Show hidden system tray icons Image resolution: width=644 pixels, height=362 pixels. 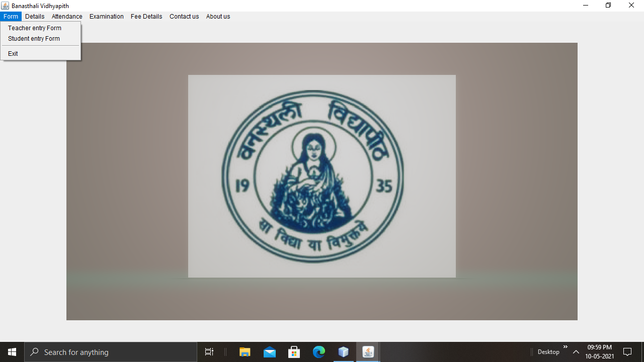(576, 352)
